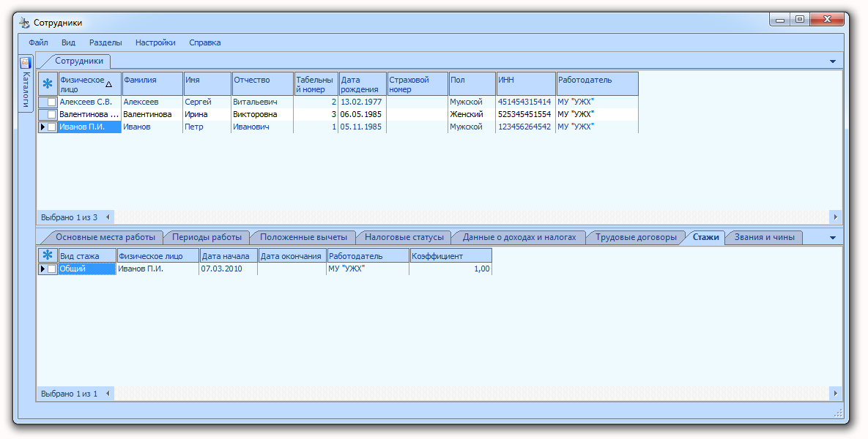The width and height of the screenshot is (868, 439).
Task: Switch to Звания и чины tab
Action: (765, 237)
